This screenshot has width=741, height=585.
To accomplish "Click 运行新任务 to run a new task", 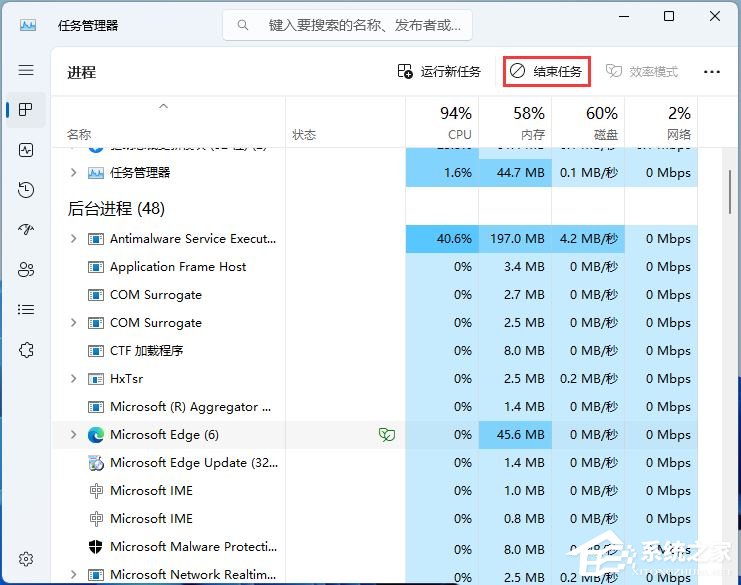I will [x=439, y=72].
